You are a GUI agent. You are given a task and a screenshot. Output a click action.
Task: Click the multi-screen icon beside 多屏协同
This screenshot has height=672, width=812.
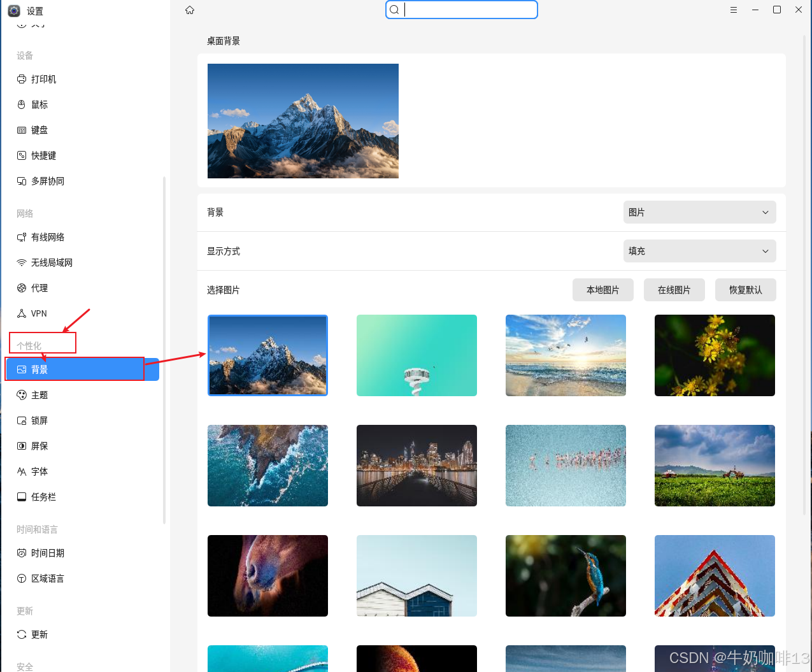point(22,181)
